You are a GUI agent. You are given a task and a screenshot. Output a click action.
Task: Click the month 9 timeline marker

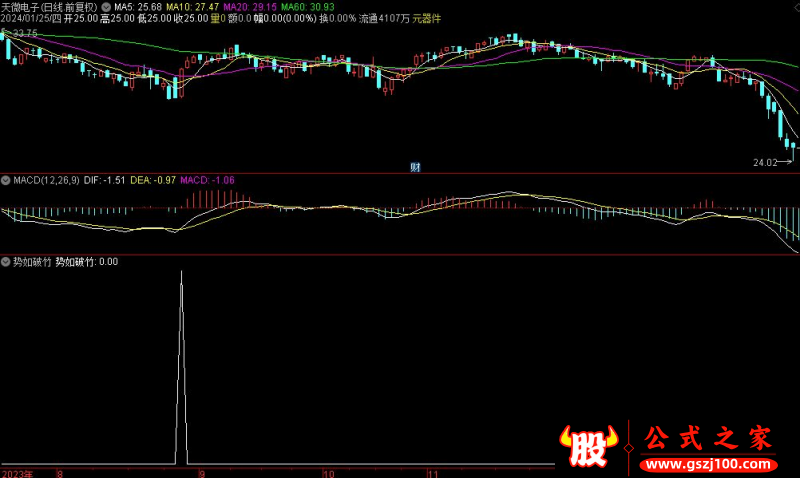point(203,474)
